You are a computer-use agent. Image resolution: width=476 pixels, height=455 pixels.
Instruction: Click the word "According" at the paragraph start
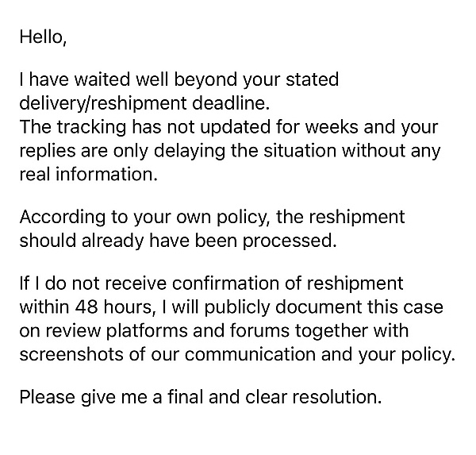(x=63, y=218)
